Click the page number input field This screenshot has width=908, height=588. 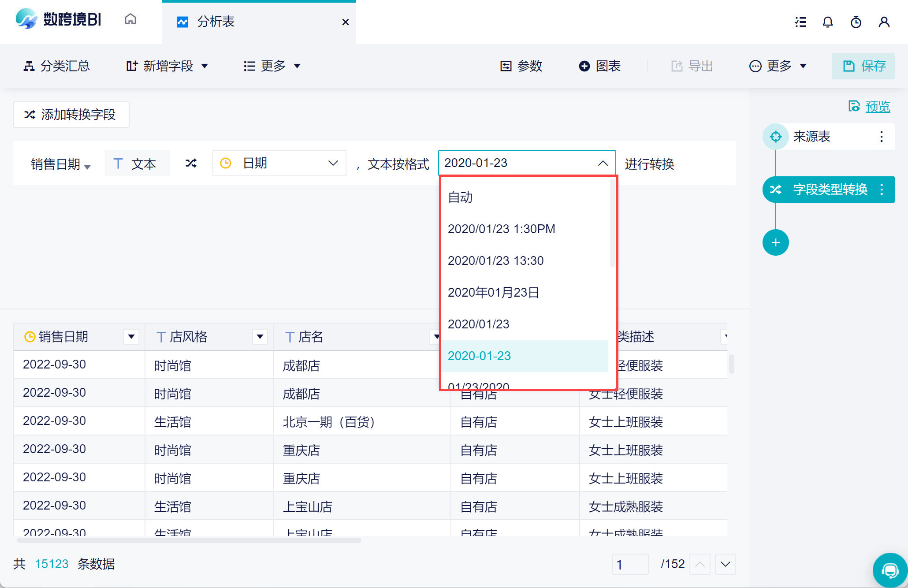pyautogui.click(x=630, y=564)
